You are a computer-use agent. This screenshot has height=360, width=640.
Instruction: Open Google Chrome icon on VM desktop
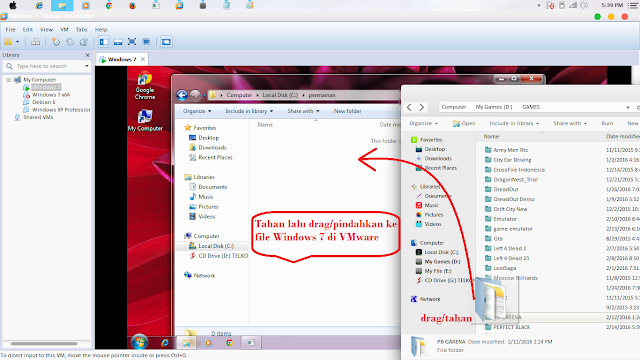pos(145,86)
